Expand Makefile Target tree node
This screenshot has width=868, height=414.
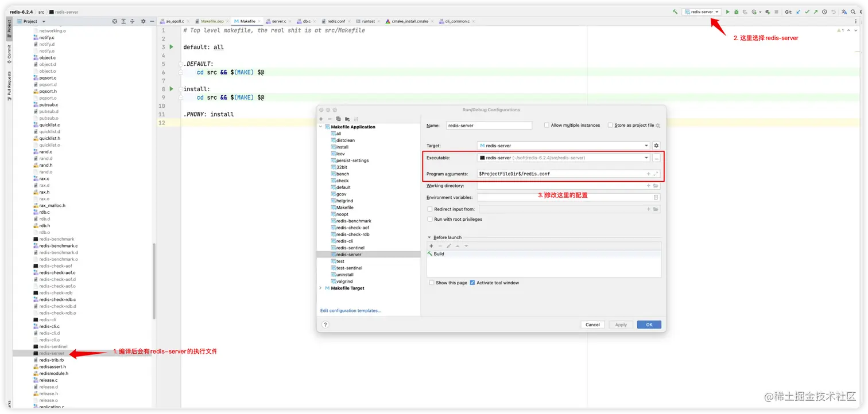(x=321, y=288)
